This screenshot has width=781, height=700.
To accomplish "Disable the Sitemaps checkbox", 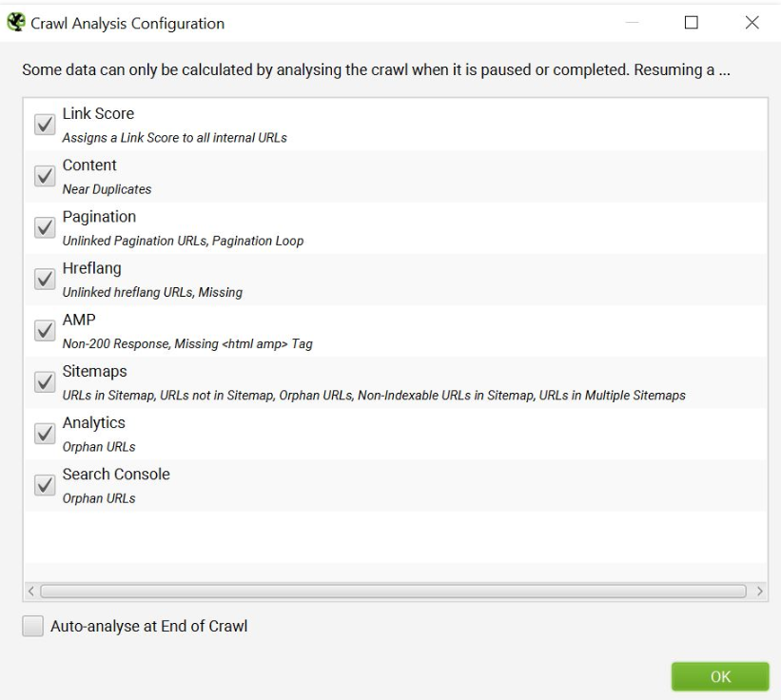I will [44, 381].
